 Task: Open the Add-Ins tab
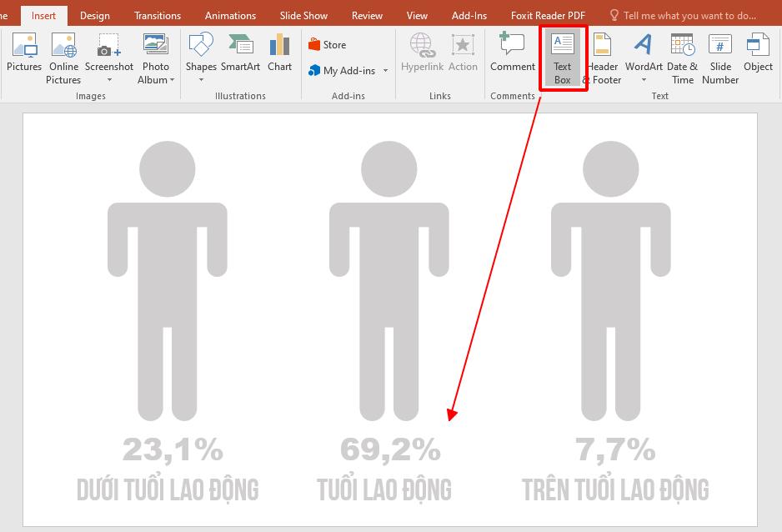(x=469, y=16)
